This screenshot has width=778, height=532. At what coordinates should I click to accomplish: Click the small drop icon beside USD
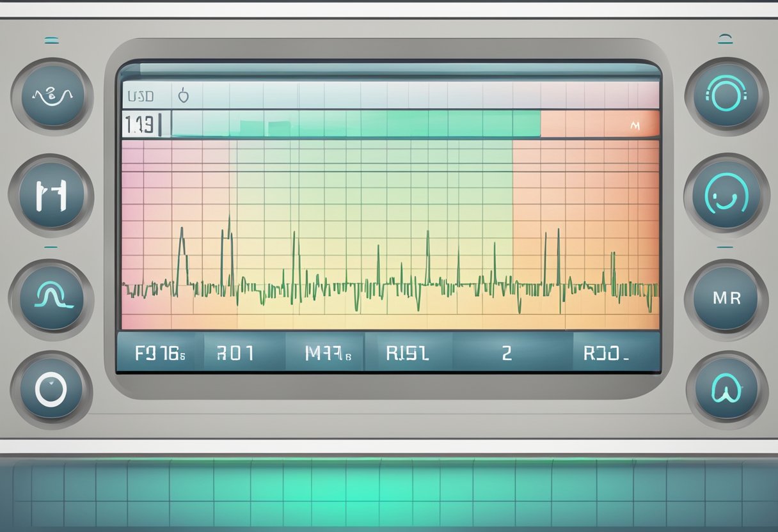click(184, 97)
